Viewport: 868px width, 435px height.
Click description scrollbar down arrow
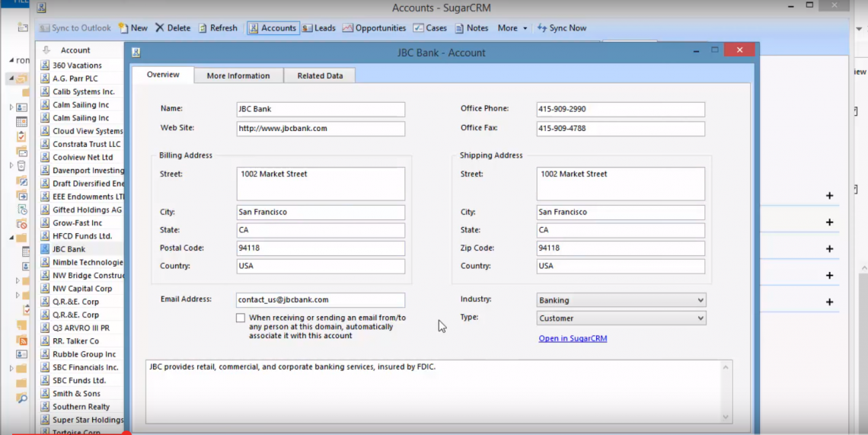tap(726, 417)
